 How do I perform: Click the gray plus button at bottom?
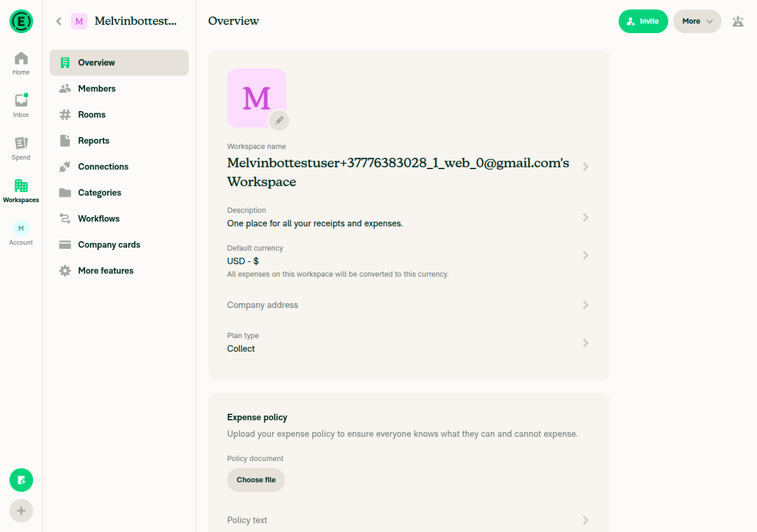pyautogui.click(x=21, y=511)
